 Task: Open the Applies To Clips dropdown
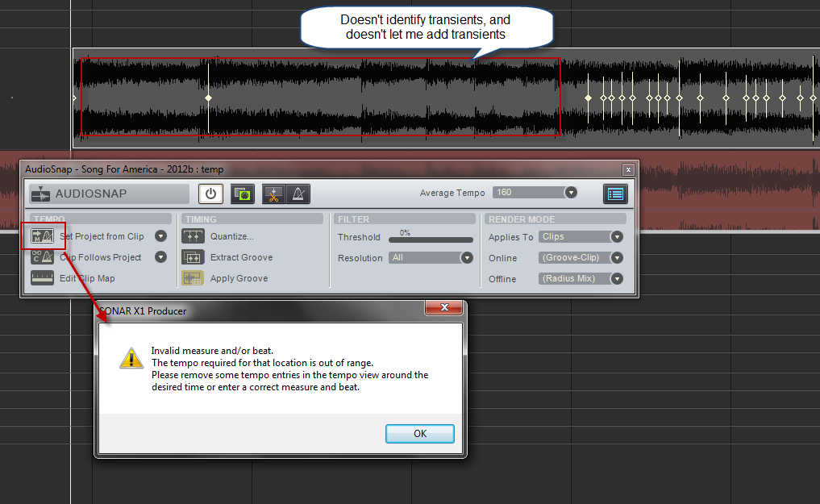pyautogui.click(x=617, y=237)
